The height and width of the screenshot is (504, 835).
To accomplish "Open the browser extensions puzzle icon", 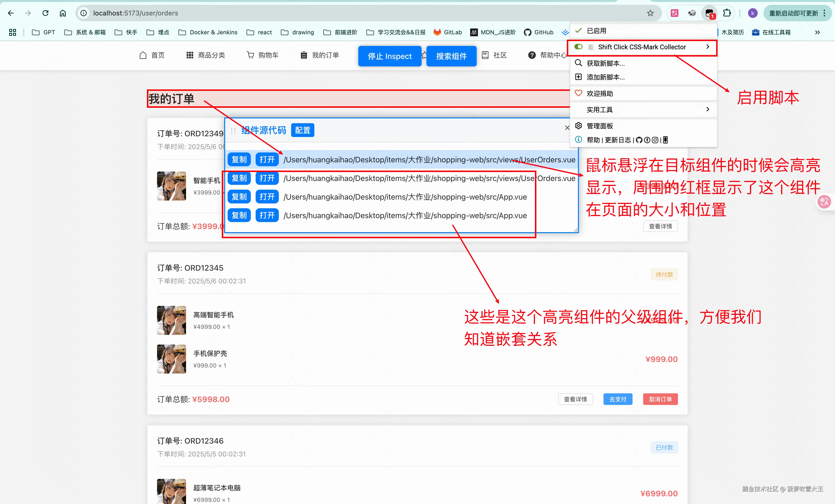I will point(727,13).
